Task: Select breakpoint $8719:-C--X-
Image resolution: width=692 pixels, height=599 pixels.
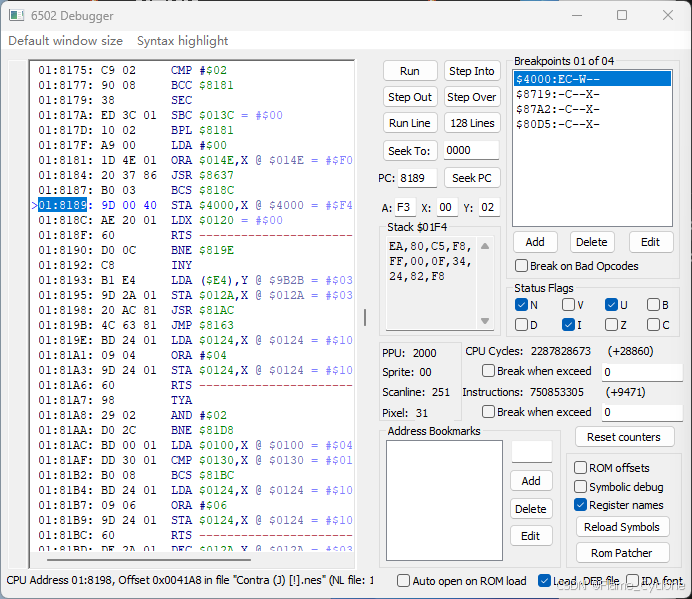Action: (592, 94)
